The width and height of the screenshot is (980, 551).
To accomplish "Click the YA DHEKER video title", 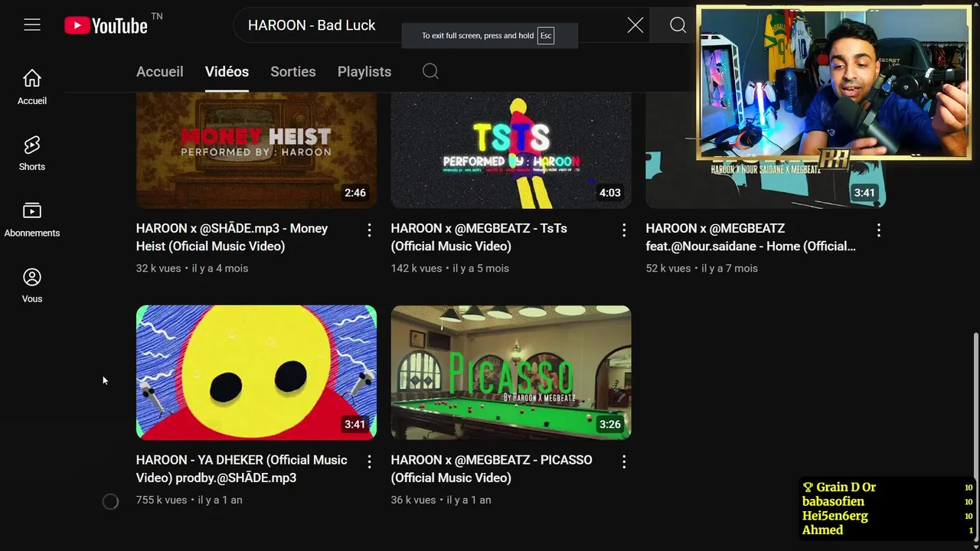I will [x=242, y=469].
